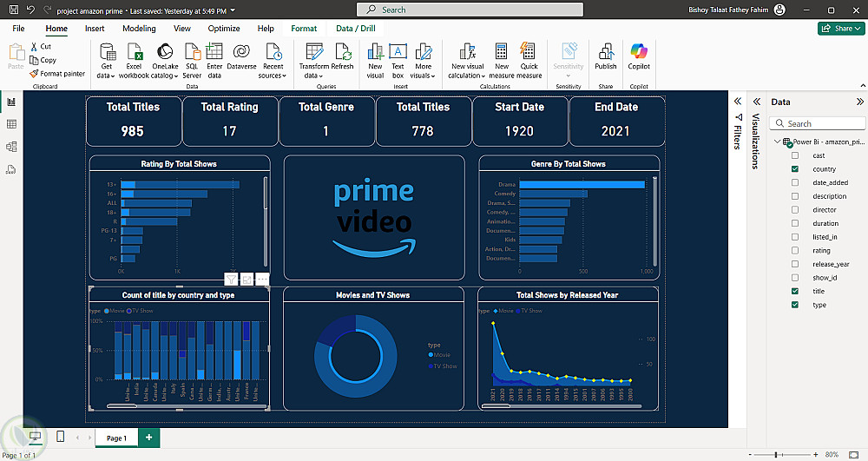This screenshot has height=461, width=868.
Task: Check the duration field
Action: click(795, 223)
